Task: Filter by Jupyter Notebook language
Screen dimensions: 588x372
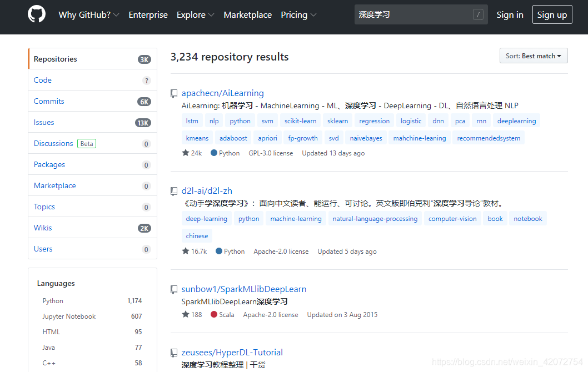Action: click(x=92, y=316)
